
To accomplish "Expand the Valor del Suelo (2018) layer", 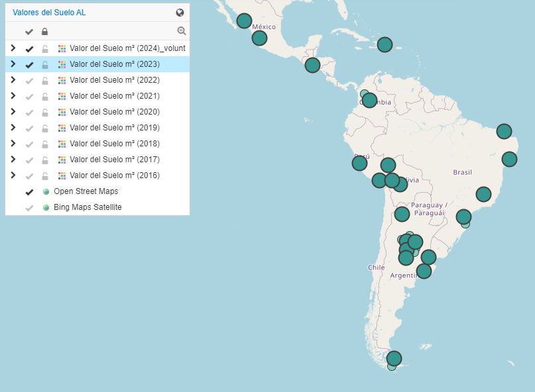I will click(13, 144).
